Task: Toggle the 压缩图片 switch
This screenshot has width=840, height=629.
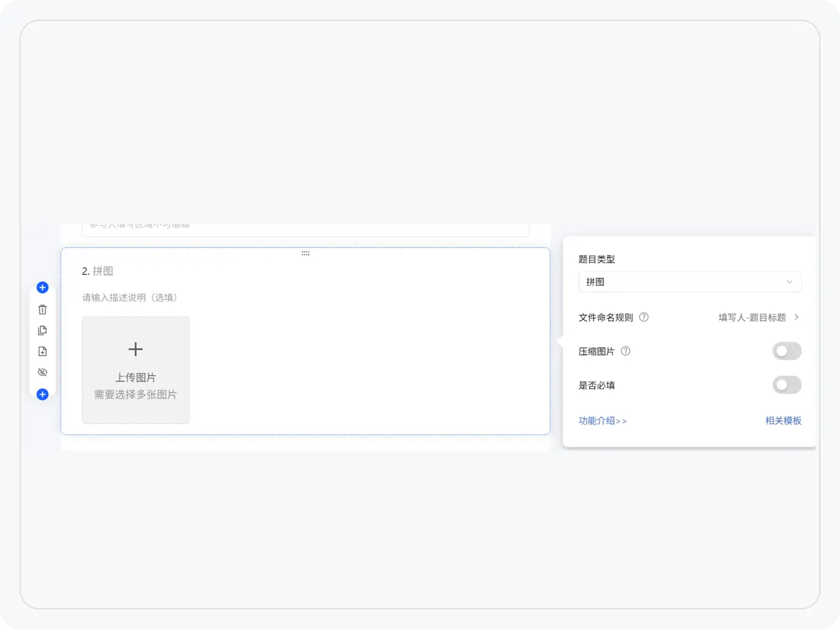Action: [x=787, y=351]
